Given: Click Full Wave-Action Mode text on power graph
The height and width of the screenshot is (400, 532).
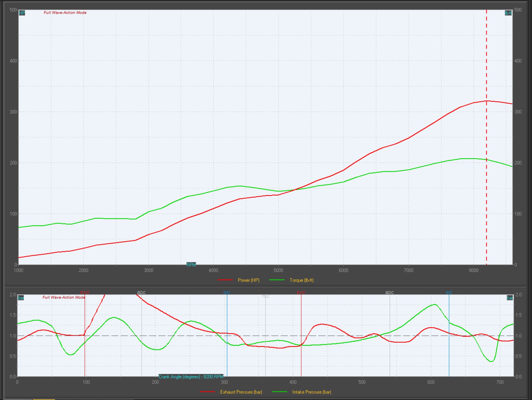Looking at the screenshot, I should point(65,13).
